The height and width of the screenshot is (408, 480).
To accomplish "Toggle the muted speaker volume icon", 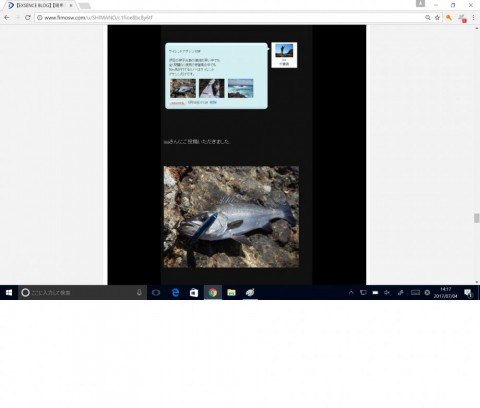I will 387,293.
